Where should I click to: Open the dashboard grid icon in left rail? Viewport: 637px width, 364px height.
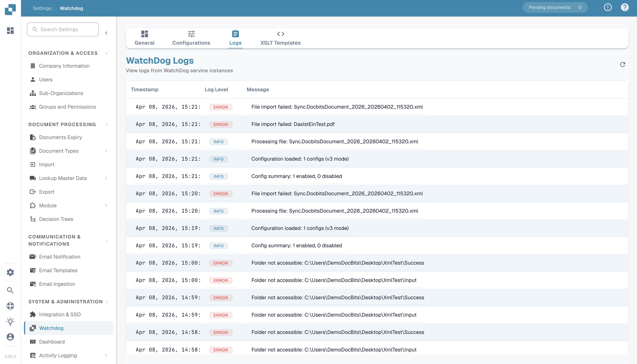(x=10, y=30)
